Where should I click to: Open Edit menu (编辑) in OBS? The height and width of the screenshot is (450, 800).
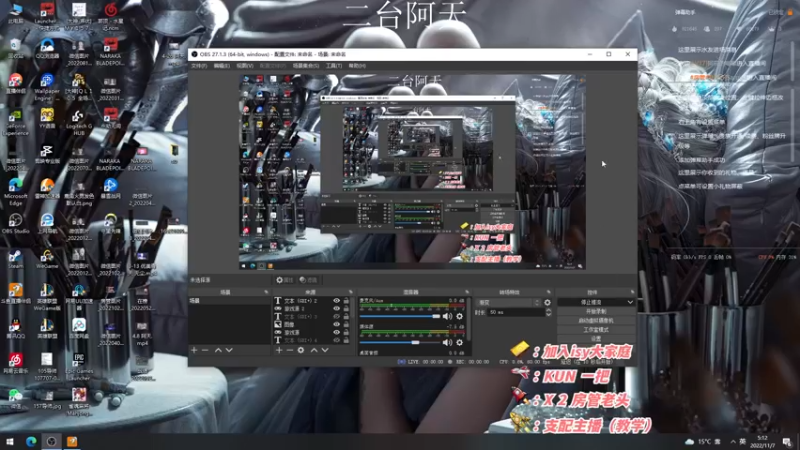pyautogui.click(x=221, y=66)
